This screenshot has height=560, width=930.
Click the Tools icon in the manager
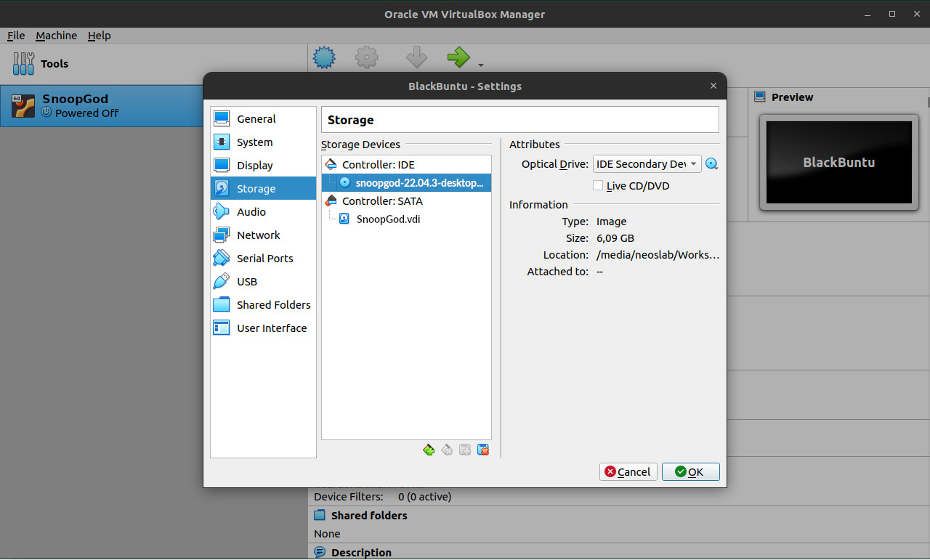tap(23, 64)
